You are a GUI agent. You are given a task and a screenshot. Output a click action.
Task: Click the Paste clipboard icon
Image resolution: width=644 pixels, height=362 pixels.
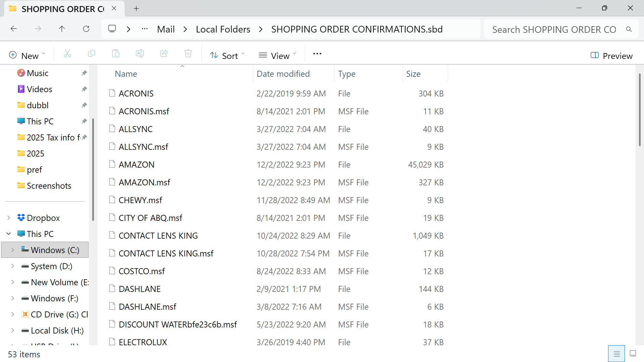click(x=116, y=54)
